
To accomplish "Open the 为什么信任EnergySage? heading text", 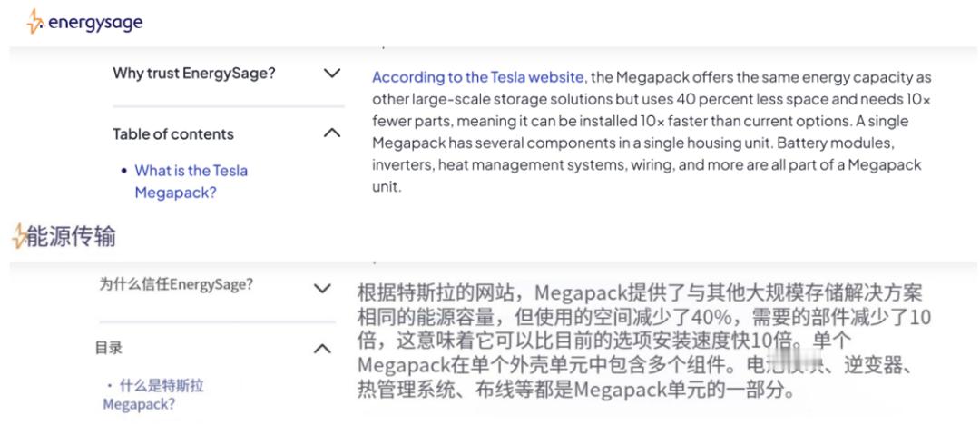I will click(176, 285).
